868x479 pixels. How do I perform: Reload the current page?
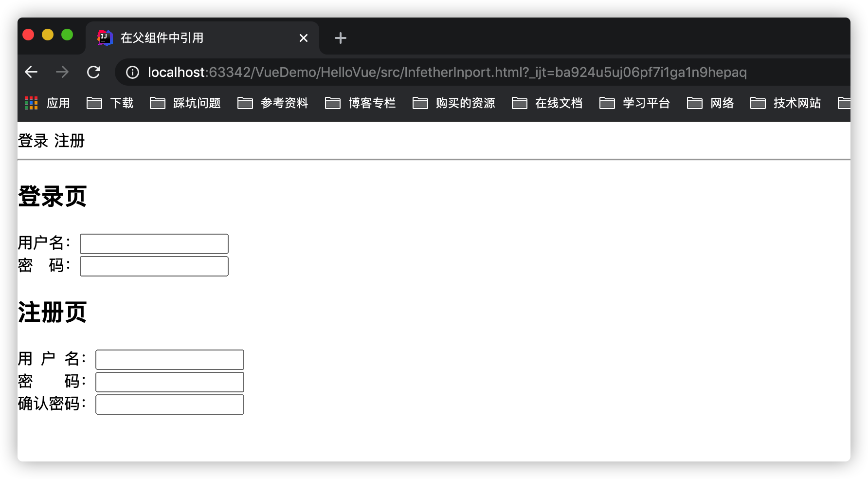coord(93,72)
